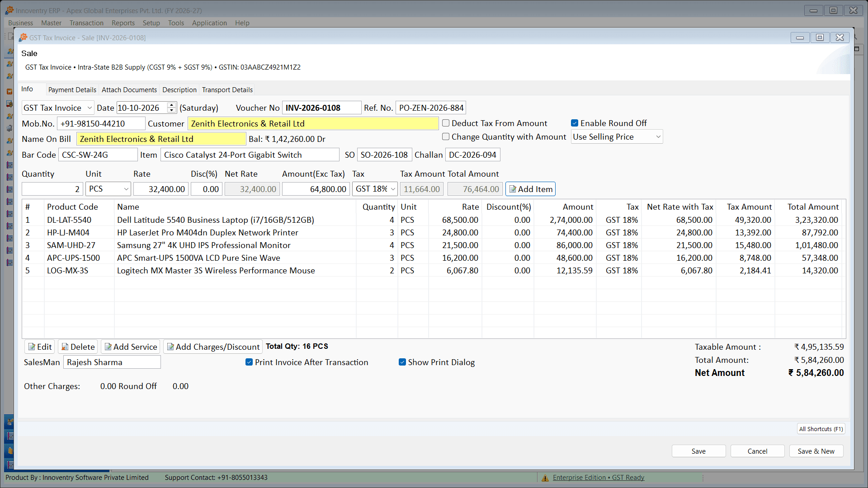This screenshot has height=488, width=868.
Task: Click the GST Tax Invoice window icon
Action: point(23,38)
